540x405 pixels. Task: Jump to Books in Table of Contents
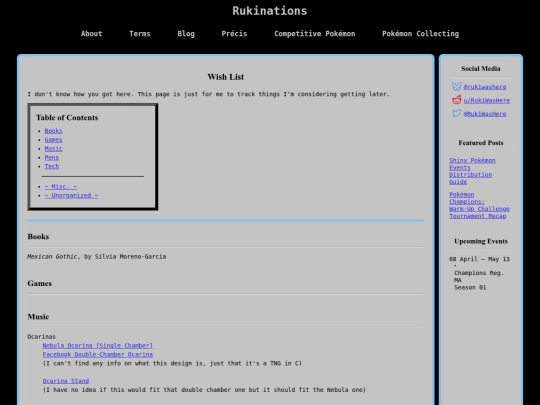coord(53,131)
